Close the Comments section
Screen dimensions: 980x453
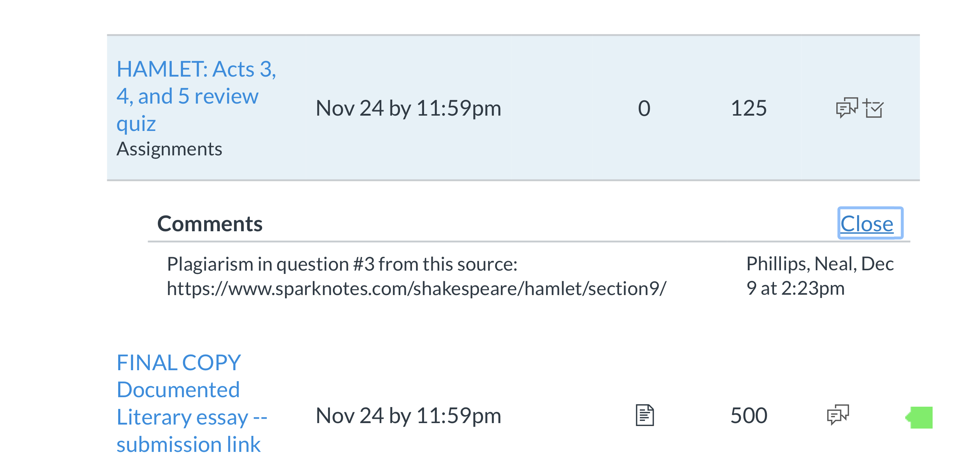[x=866, y=224]
